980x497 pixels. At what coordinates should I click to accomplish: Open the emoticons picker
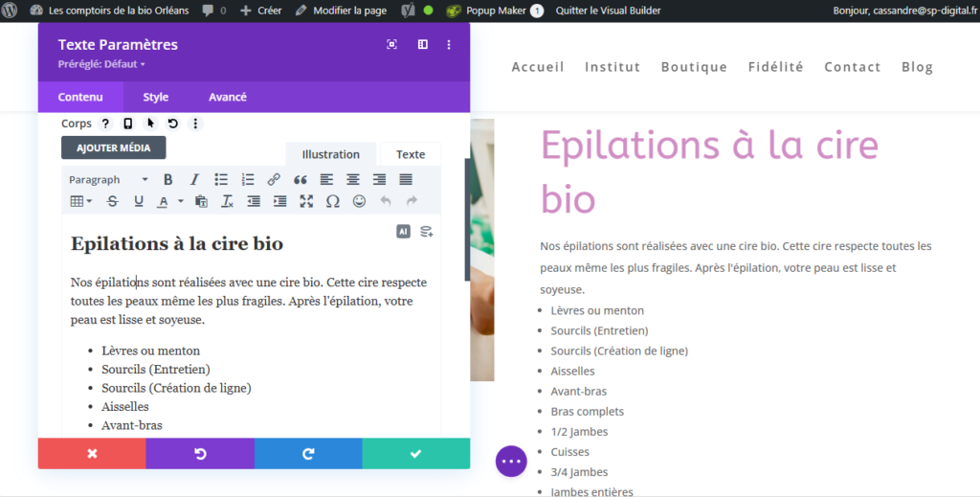click(x=360, y=201)
